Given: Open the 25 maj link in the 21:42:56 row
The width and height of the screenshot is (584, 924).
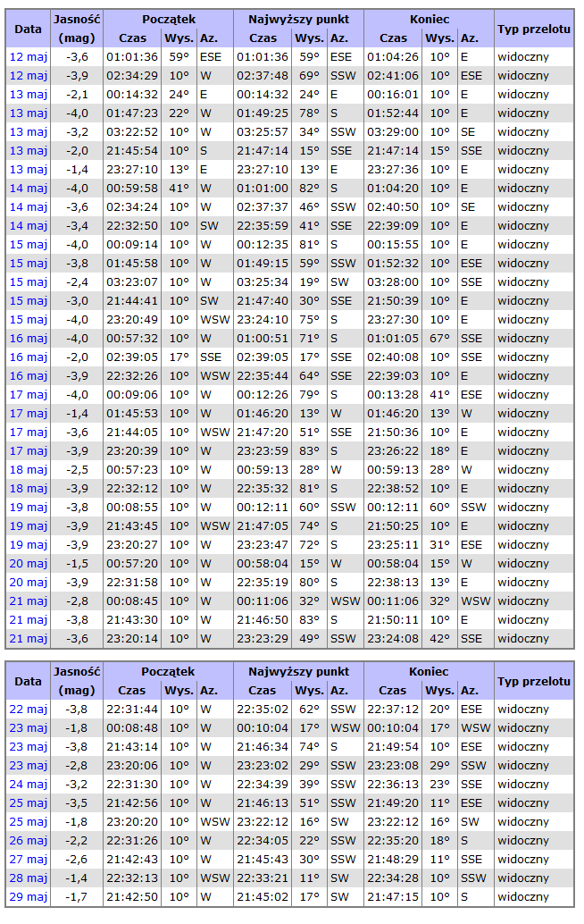Looking at the screenshot, I should pos(29,803).
